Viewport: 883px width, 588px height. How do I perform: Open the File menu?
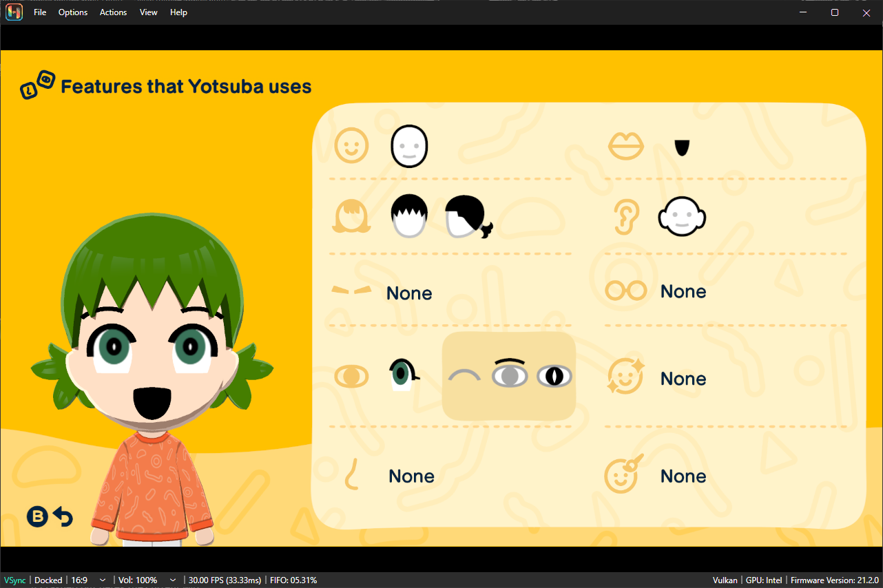pos(40,12)
